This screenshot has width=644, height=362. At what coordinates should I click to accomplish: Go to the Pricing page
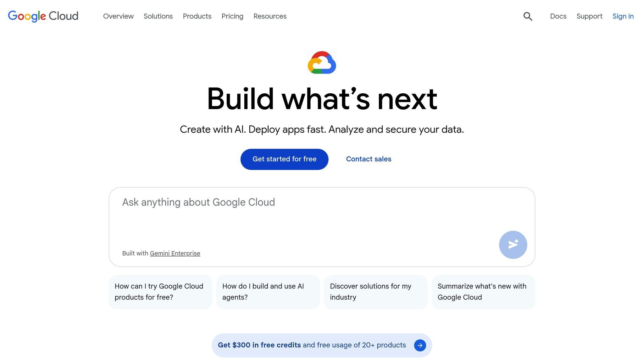(x=232, y=16)
